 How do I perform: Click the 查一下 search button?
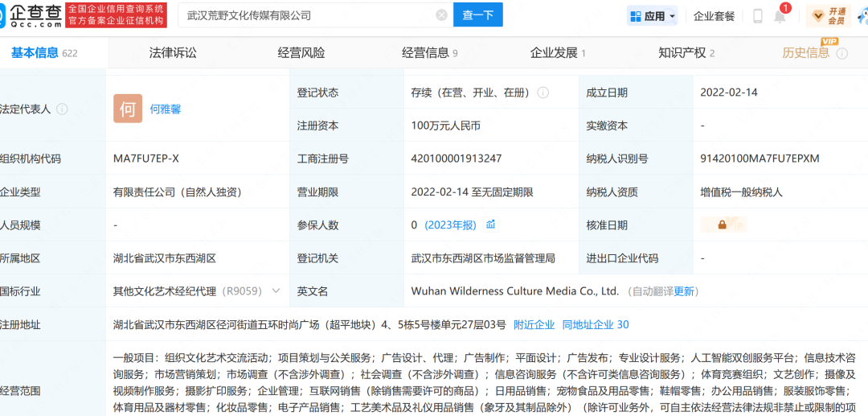(477, 15)
